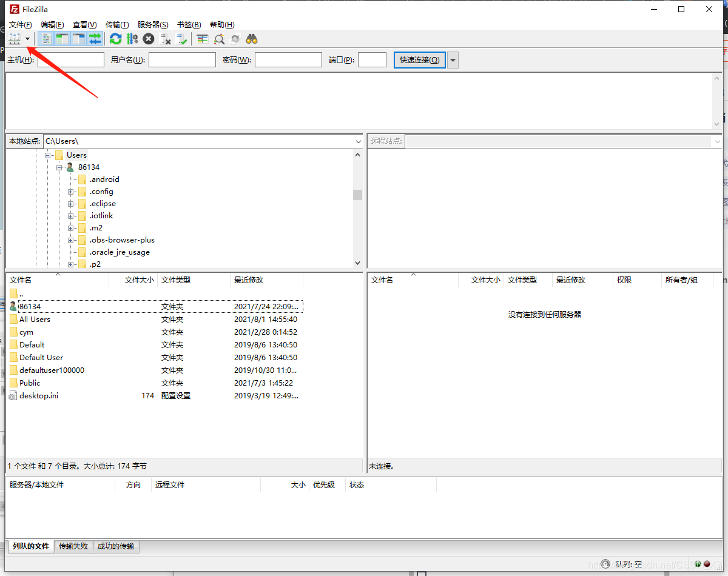Image resolution: width=728 pixels, height=576 pixels.
Task: Search for files with binoculars icon
Action: click(252, 39)
